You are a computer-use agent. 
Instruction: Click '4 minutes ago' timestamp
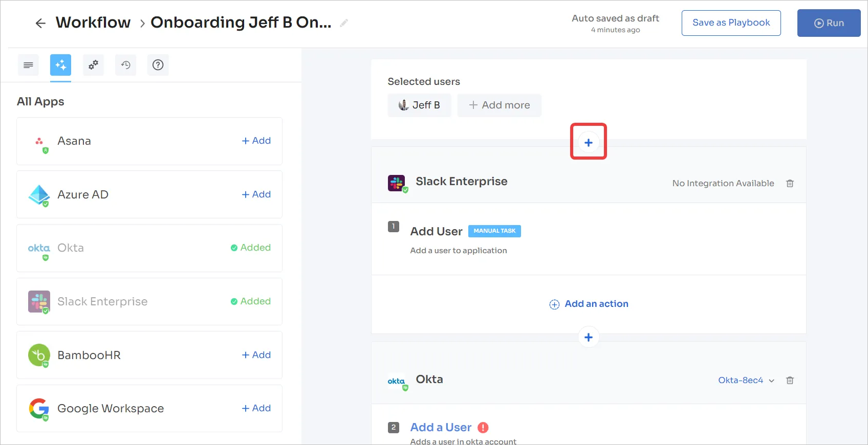(616, 30)
